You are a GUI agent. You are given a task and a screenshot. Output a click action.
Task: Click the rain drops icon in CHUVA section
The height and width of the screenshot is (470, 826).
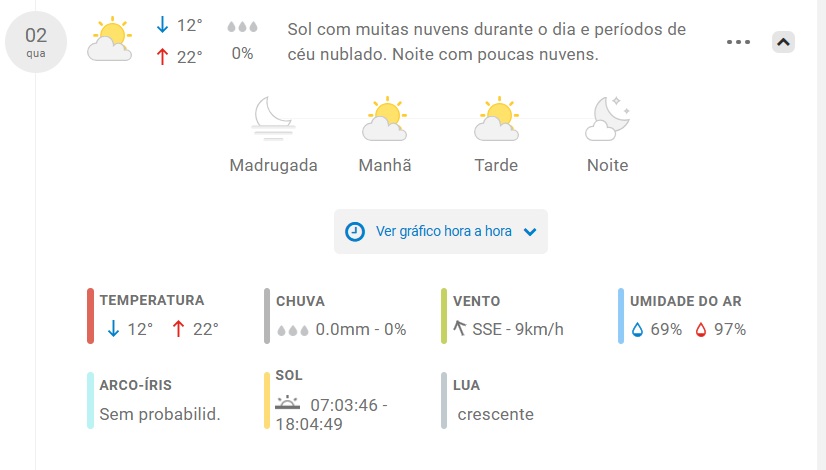293,330
